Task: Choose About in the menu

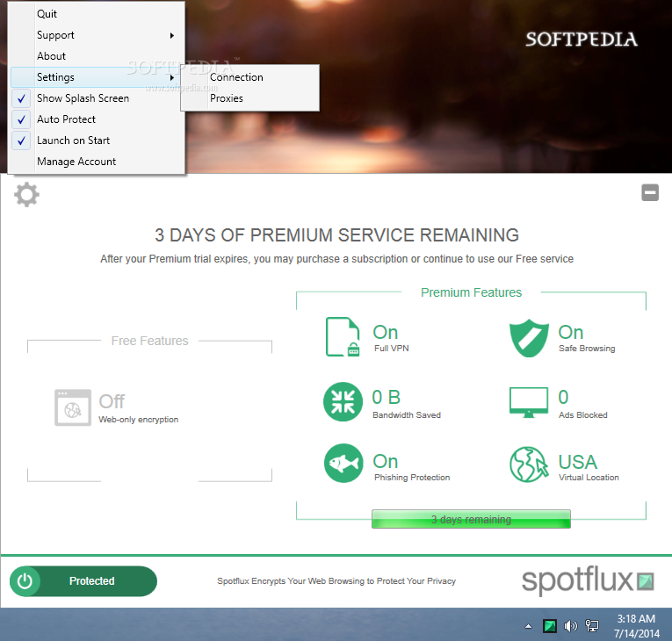Action: [x=97, y=55]
